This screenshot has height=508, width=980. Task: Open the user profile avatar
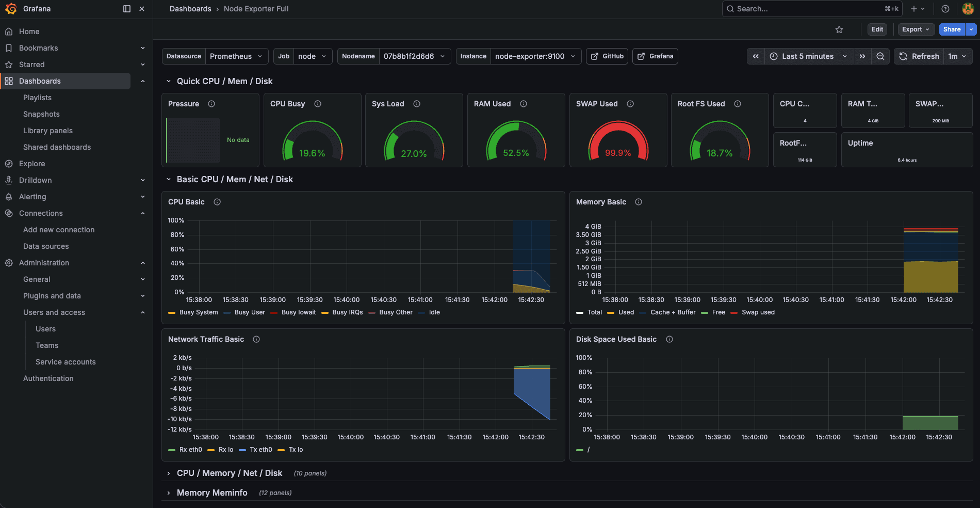click(x=968, y=9)
